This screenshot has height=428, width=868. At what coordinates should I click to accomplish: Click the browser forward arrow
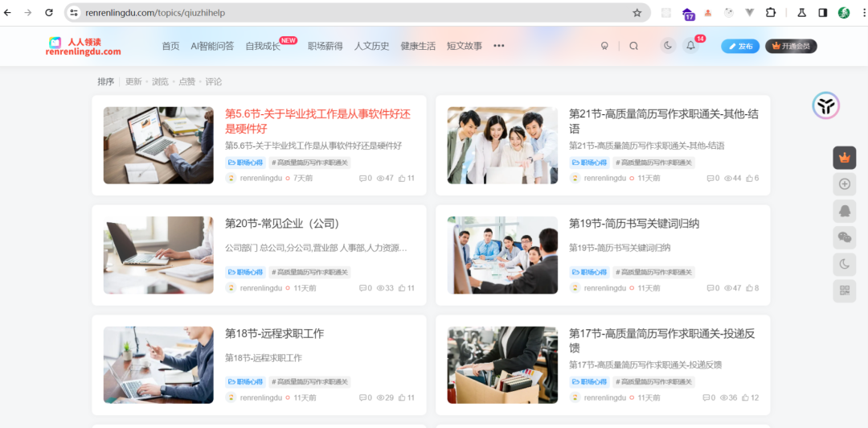[28, 12]
